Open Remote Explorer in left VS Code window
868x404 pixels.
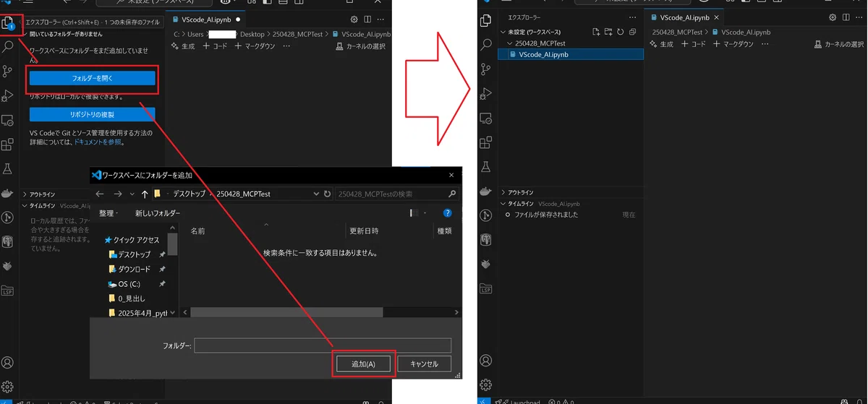tap(9, 119)
